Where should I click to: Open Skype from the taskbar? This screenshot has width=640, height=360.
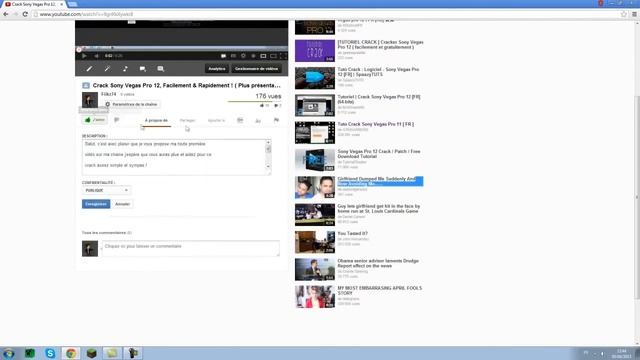coord(50,353)
